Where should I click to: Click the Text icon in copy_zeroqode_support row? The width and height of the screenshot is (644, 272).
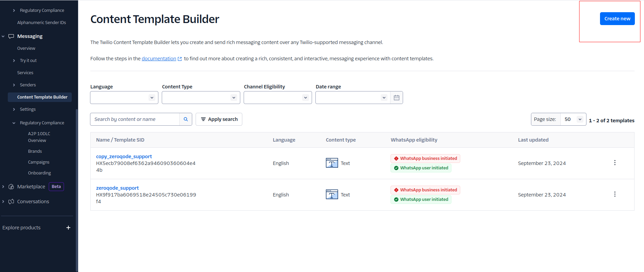332,163
